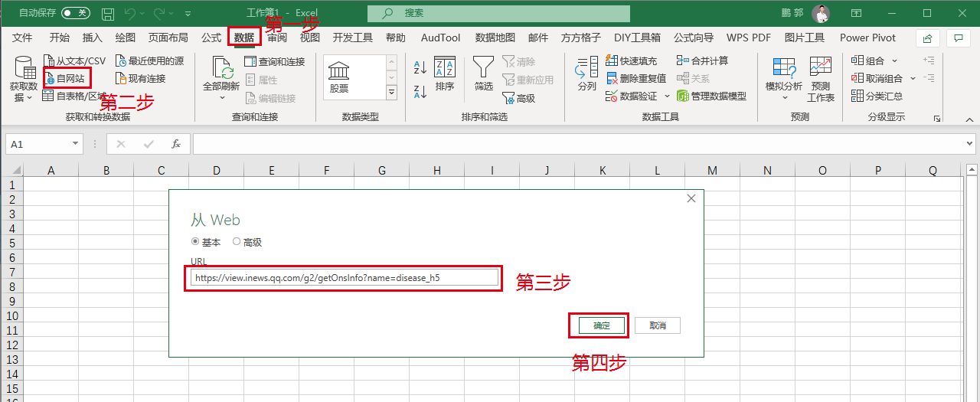Image resolution: width=980 pixels, height=402 pixels.
Task: Click the 取消 button in dialog
Action: click(x=658, y=325)
